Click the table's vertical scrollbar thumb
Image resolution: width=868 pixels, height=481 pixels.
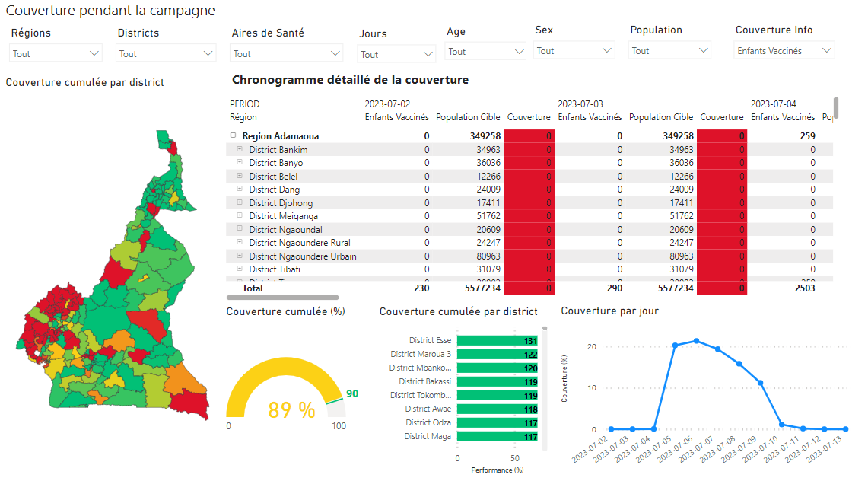(836, 107)
